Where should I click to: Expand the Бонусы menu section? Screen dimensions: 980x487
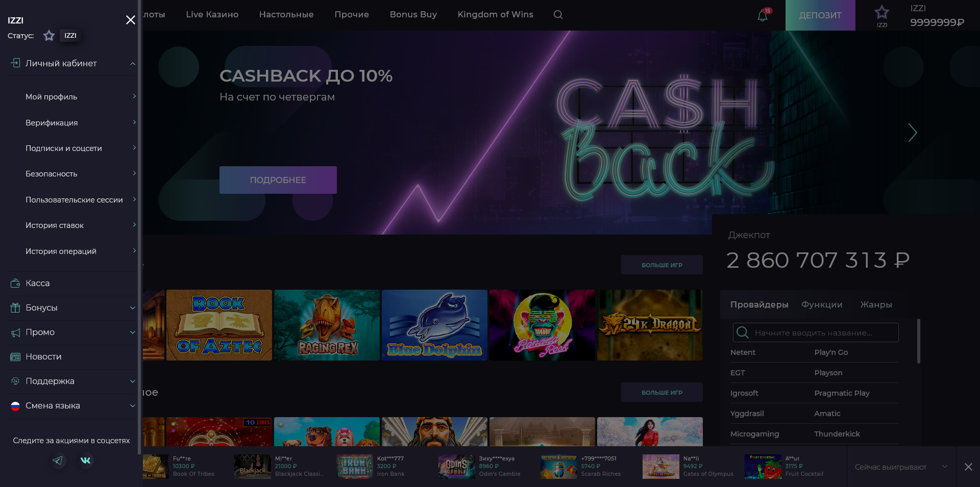132,308
